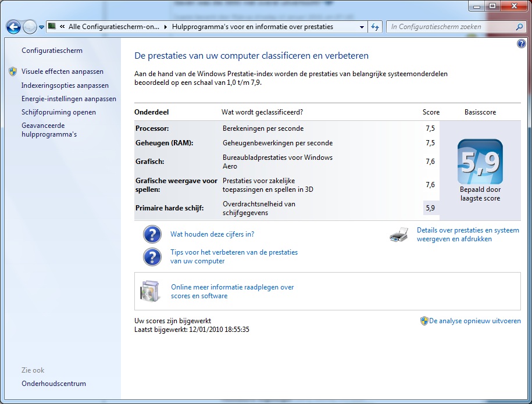The width and height of the screenshot is (532, 404).
Task: Minimize the window
Action: tap(477, 6)
